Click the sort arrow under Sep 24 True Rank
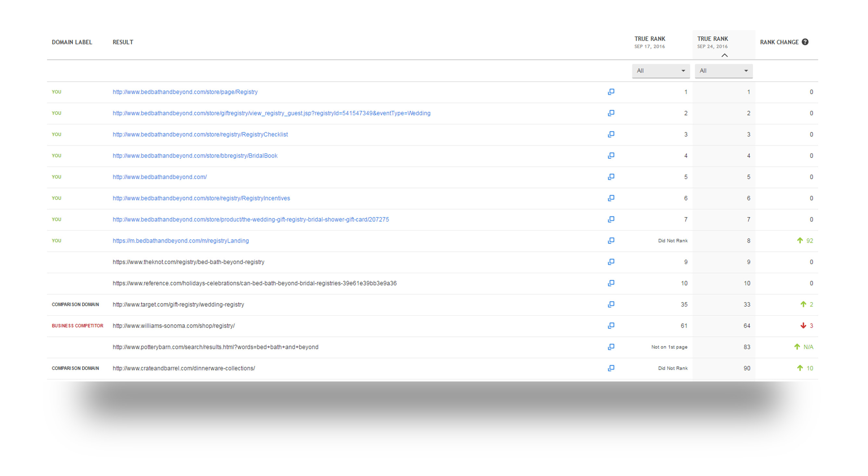This screenshot has width=868, height=476. point(724,55)
